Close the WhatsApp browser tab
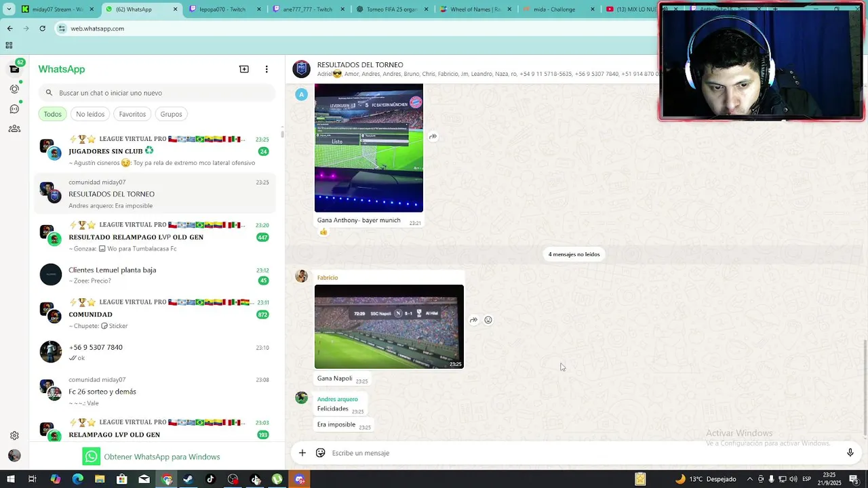 click(175, 9)
